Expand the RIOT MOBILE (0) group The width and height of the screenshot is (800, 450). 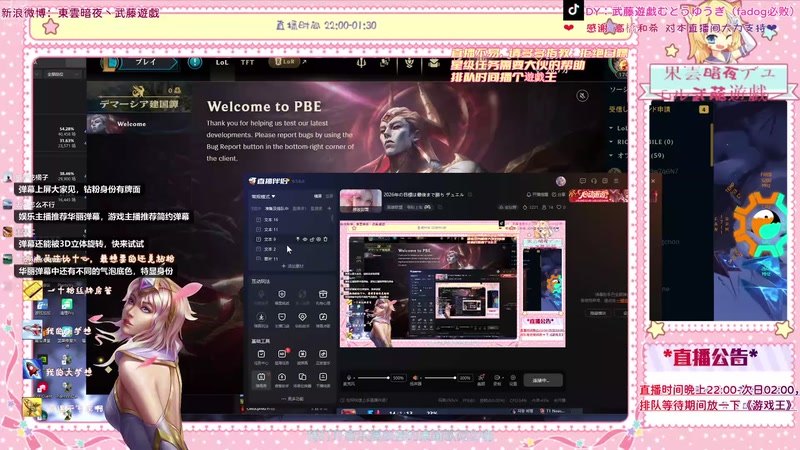click(x=611, y=142)
